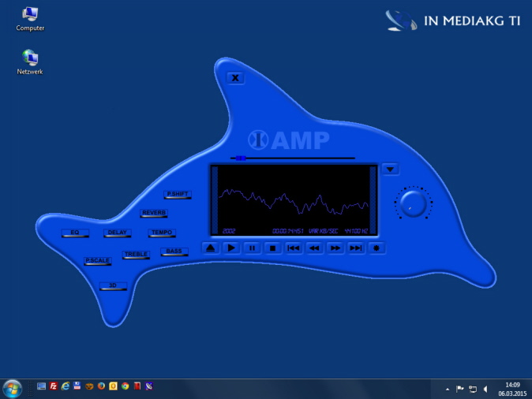Click the round volume knob
Viewport: 532px width, 399px height.
413,203
